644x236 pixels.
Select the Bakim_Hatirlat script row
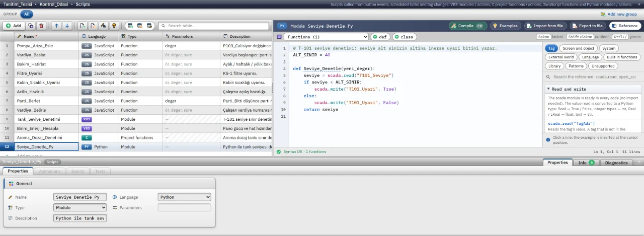136,64
